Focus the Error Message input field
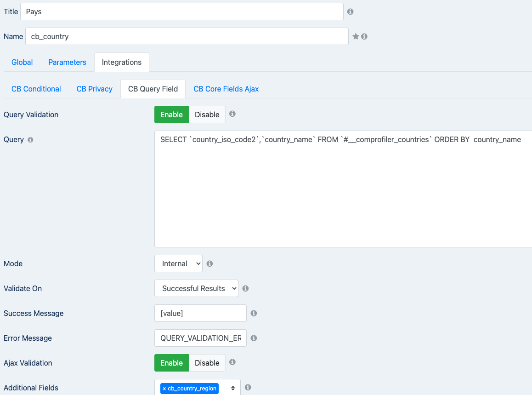Image resolution: width=532 pixels, height=395 pixels. pyautogui.click(x=200, y=338)
